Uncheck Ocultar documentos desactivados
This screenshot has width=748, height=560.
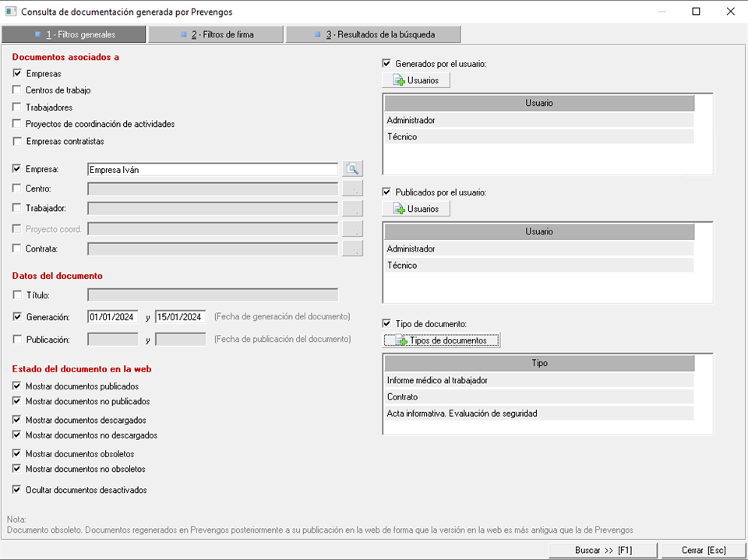[17, 490]
